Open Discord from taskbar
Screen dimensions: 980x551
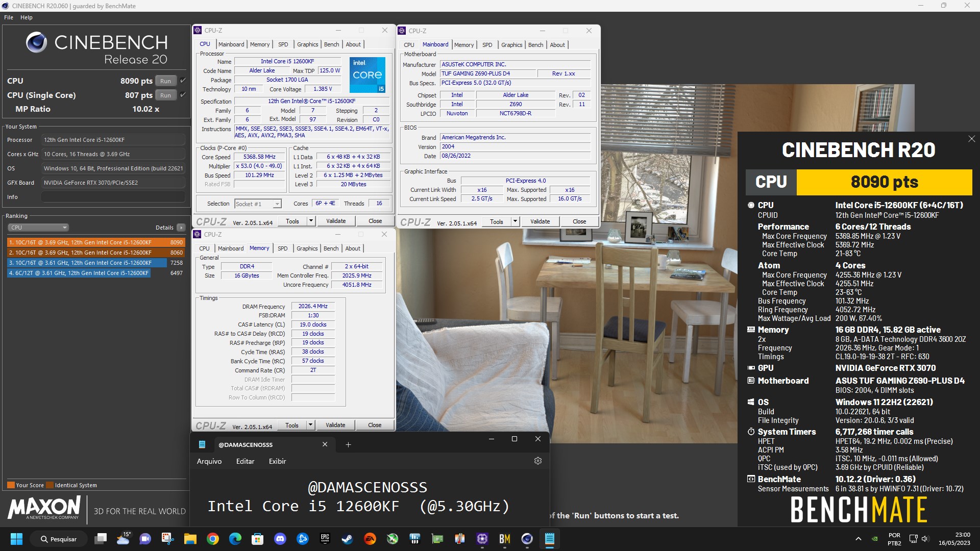tap(280, 539)
